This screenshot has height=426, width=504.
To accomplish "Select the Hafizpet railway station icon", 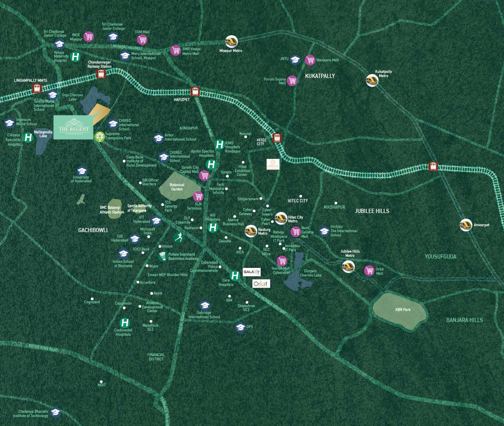I will (x=195, y=92).
